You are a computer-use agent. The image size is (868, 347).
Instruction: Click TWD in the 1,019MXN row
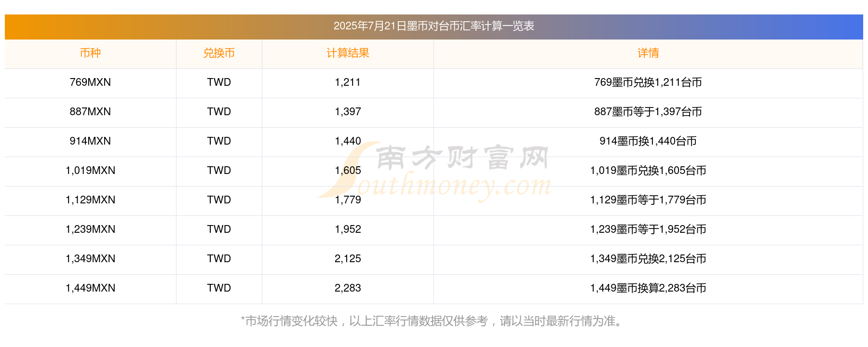219,171
